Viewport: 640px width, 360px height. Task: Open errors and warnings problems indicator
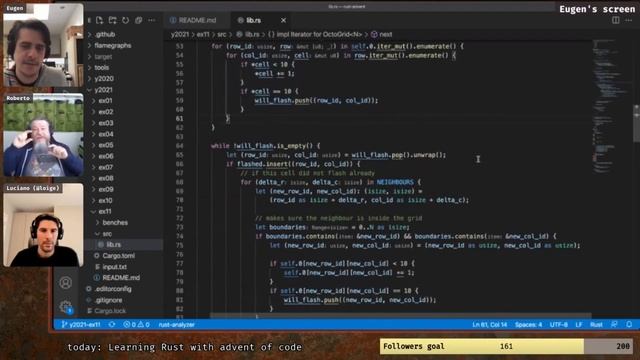click(136, 324)
